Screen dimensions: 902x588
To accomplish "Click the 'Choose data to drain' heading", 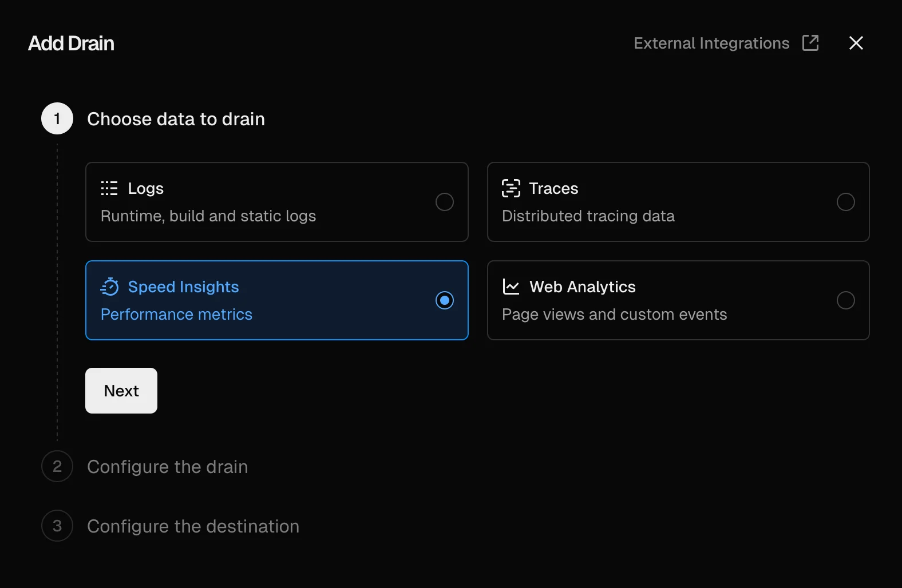I will tap(176, 119).
